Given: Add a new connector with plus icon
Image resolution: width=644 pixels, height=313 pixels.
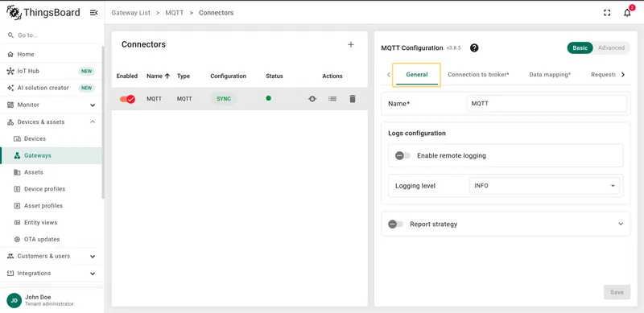Looking at the screenshot, I should [x=351, y=44].
